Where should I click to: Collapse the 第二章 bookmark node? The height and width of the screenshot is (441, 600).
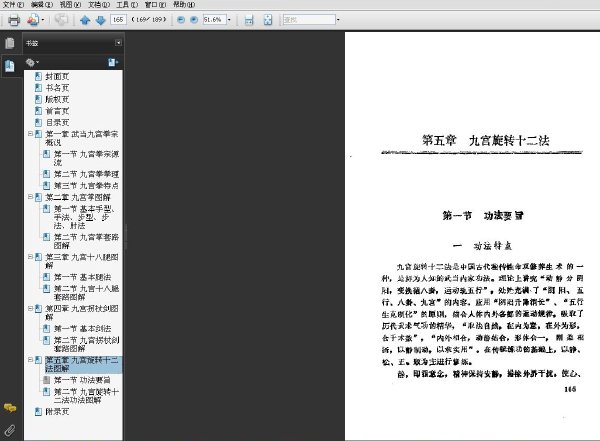click(30, 197)
